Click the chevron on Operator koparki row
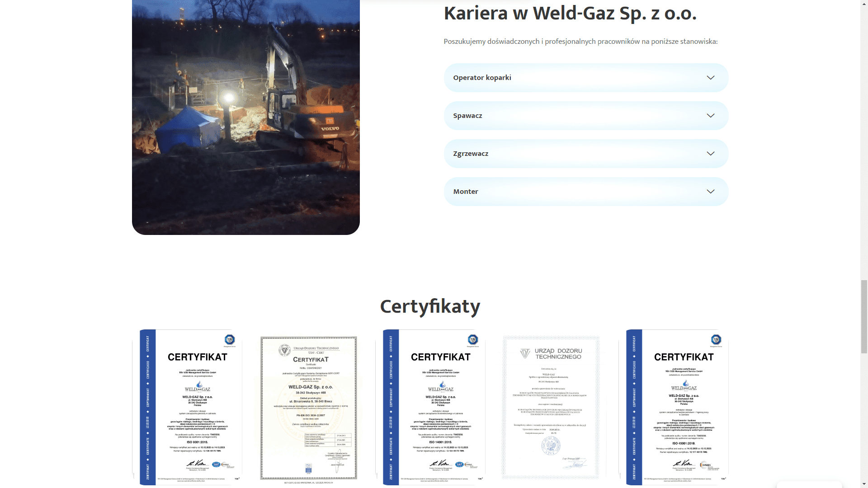Screen dimensions: 868x488 (710, 78)
